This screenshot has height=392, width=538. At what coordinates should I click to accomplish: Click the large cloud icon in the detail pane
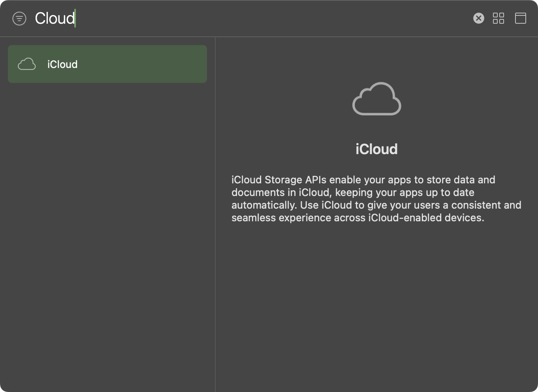pyautogui.click(x=376, y=99)
